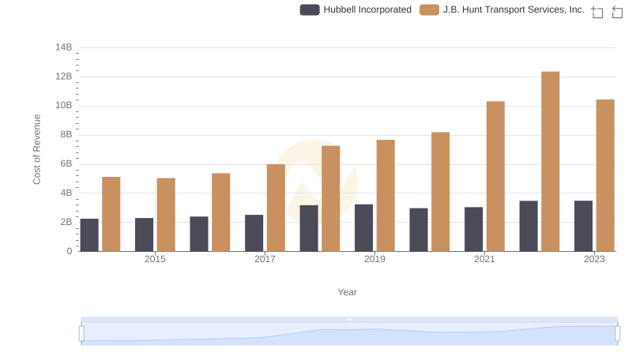This screenshot has width=632, height=364.
Task: Click the Cost of Revenue axis title
Action: click(36, 149)
